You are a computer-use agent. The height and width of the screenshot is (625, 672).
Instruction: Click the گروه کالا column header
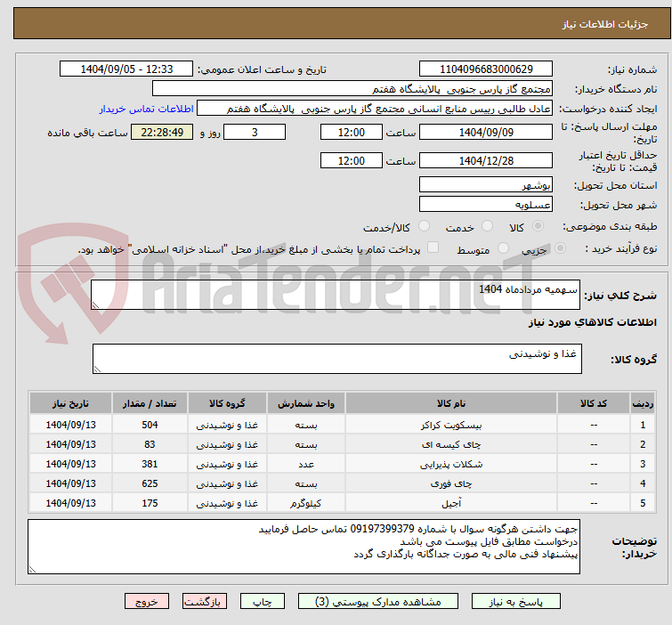227,403
